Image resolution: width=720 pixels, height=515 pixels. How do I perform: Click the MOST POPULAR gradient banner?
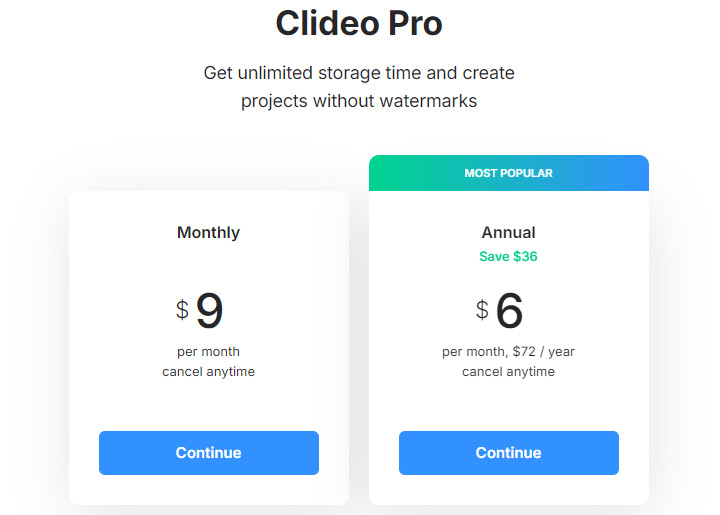[508, 173]
